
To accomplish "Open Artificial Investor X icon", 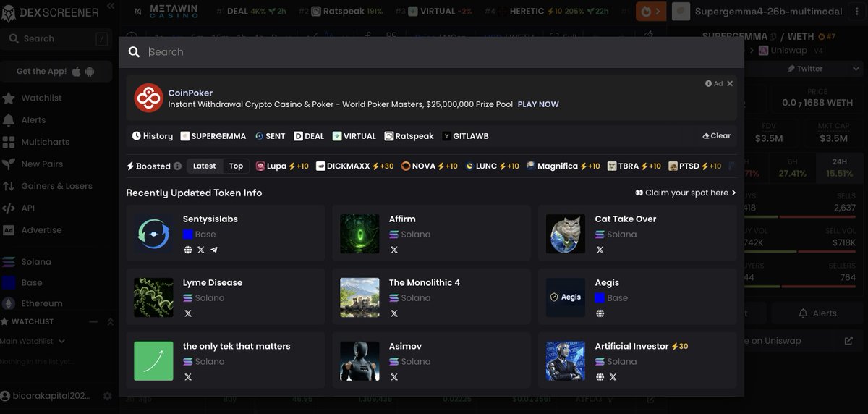I will coord(613,377).
